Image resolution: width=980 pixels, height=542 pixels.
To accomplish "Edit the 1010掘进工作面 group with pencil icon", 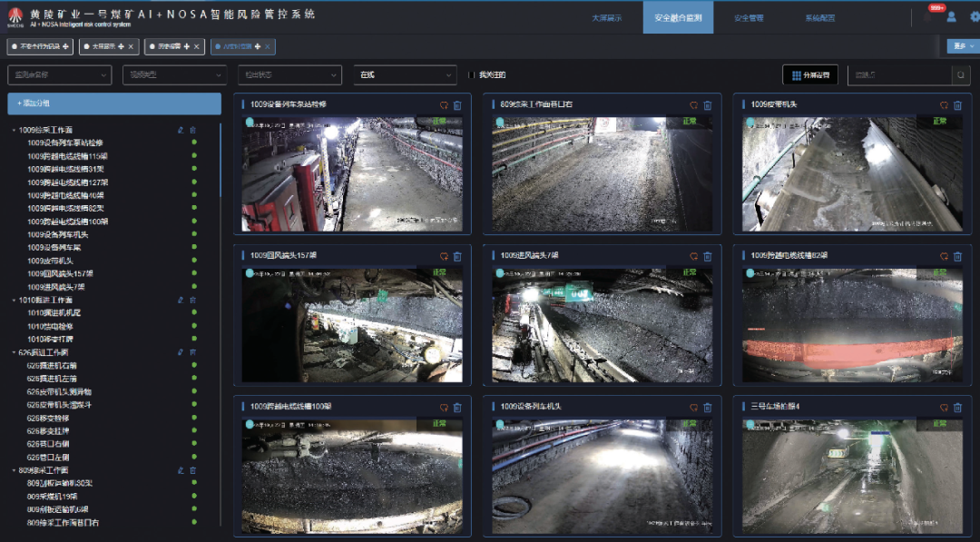I will [x=181, y=301].
